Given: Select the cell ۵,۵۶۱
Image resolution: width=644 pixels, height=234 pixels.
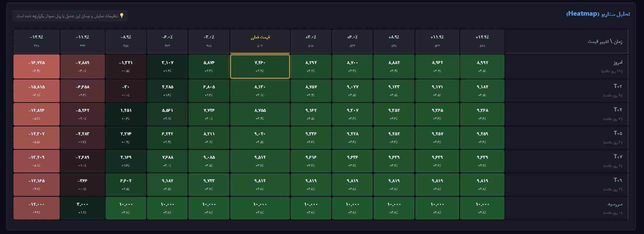Looking at the screenshot, I should 167,114.
